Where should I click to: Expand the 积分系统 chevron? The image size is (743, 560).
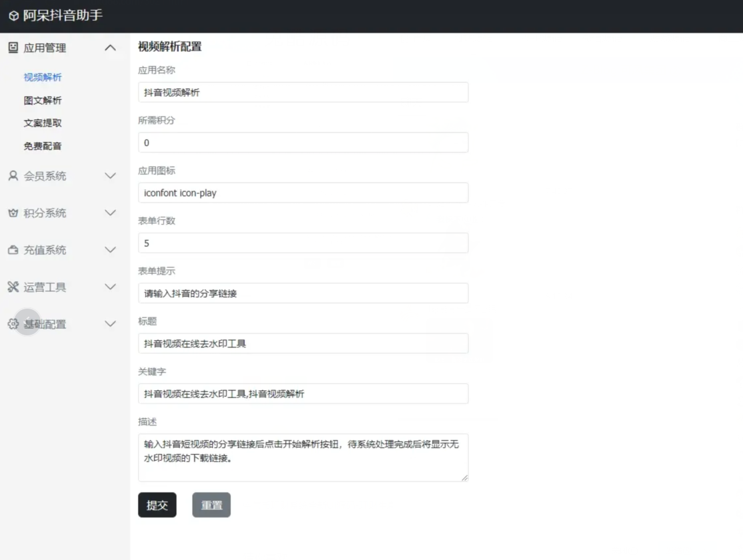click(x=111, y=213)
